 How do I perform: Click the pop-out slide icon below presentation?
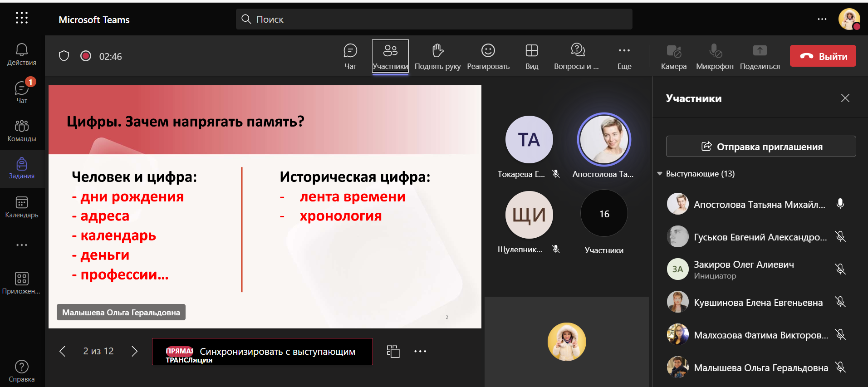click(393, 352)
